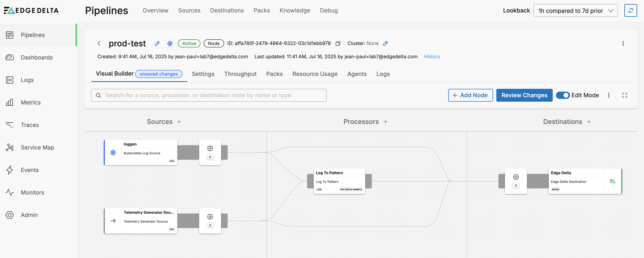
Task: Switch to the Throughput tab
Action: pos(240,74)
